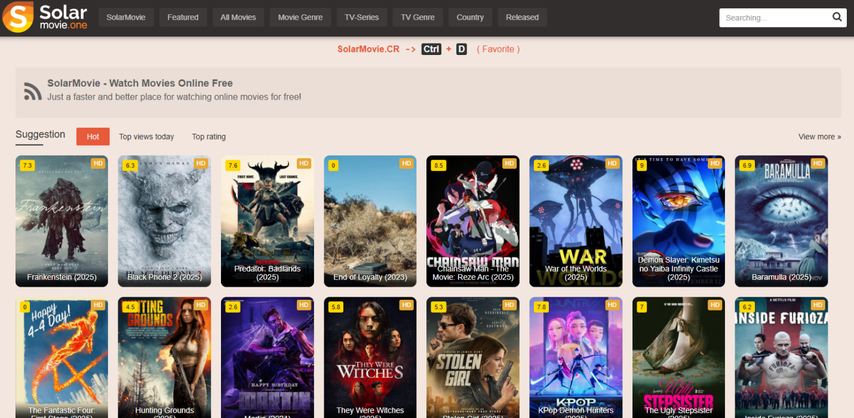Image resolution: width=854 pixels, height=418 pixels.
Task: Click the SolarMovie logo icon
Action: (x=17, y=17)
